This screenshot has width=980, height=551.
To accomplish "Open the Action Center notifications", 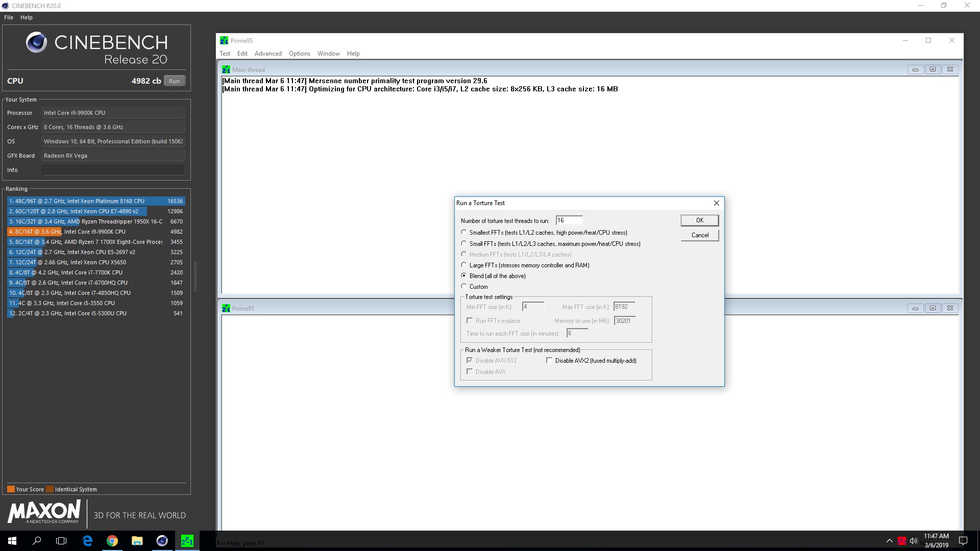I will 963,541.
